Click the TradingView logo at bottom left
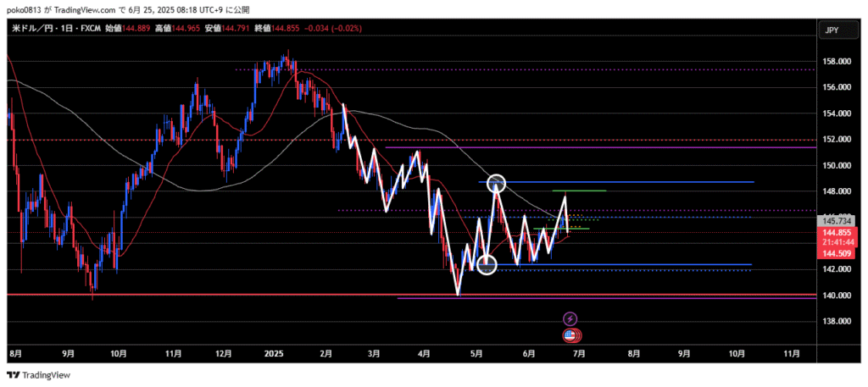Viewport: 868px width, 387px height. coord(39,375)
